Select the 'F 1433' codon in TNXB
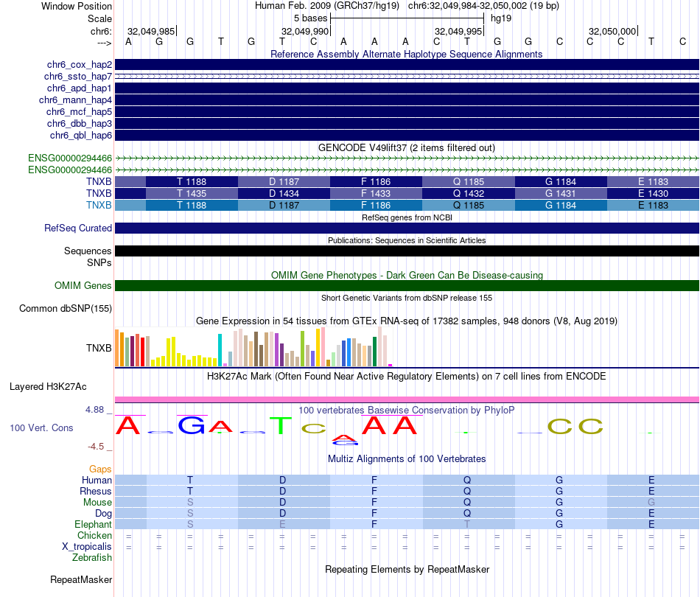The width and height of the screenshot is (700, 597). pyautogui.click(x=376, y=193)
